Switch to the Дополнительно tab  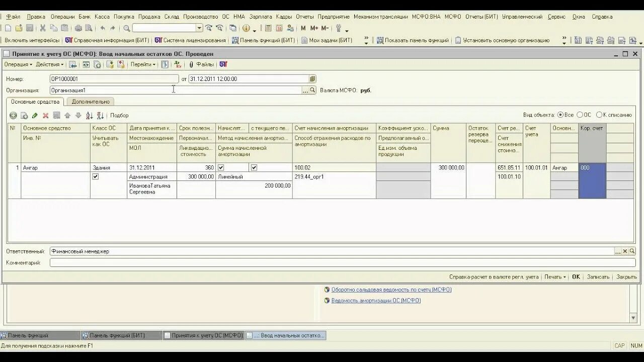click(91, 102)
